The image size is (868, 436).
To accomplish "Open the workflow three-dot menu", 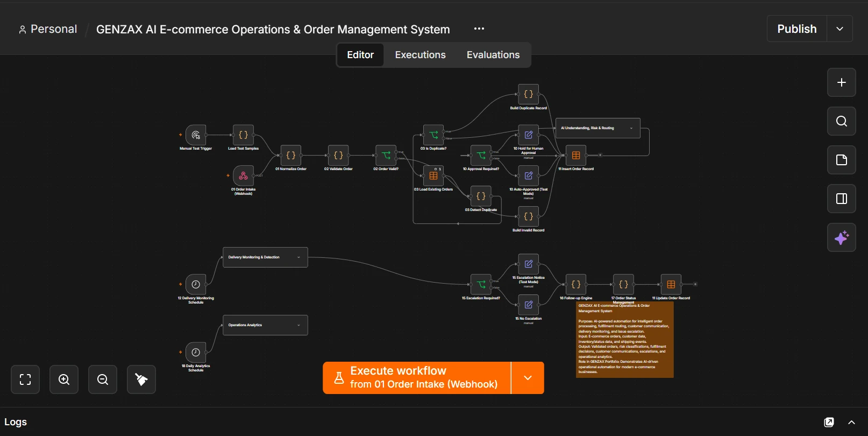I will (479, 29).
